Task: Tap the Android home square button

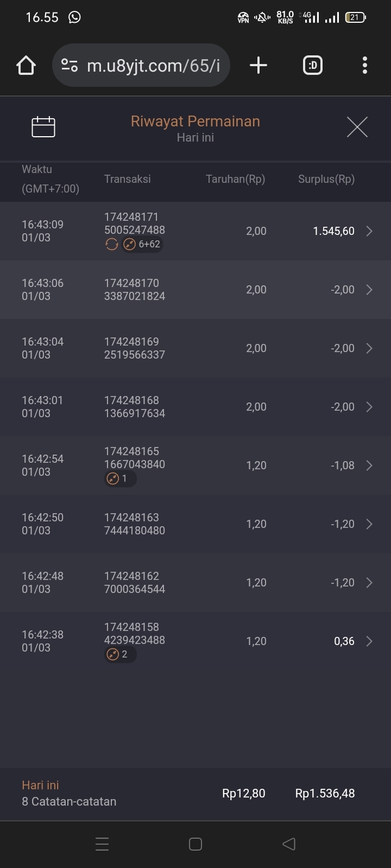Action: (x=195, y=844)
